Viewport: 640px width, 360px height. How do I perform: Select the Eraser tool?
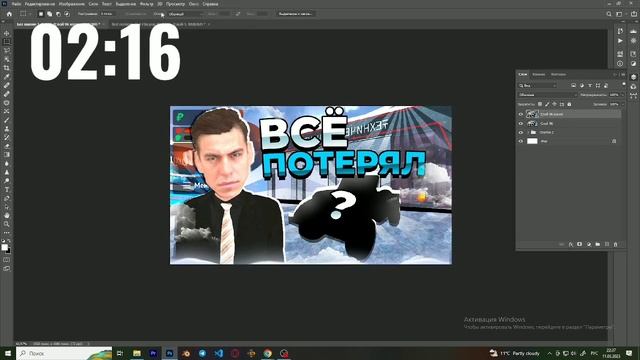pyautogui.click(x=7, y=146)
